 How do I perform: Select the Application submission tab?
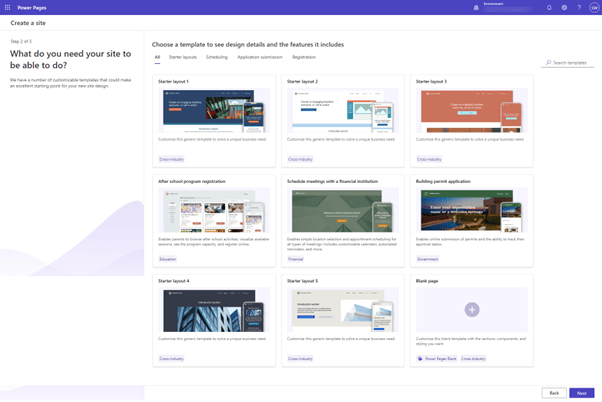pos(259,57)
